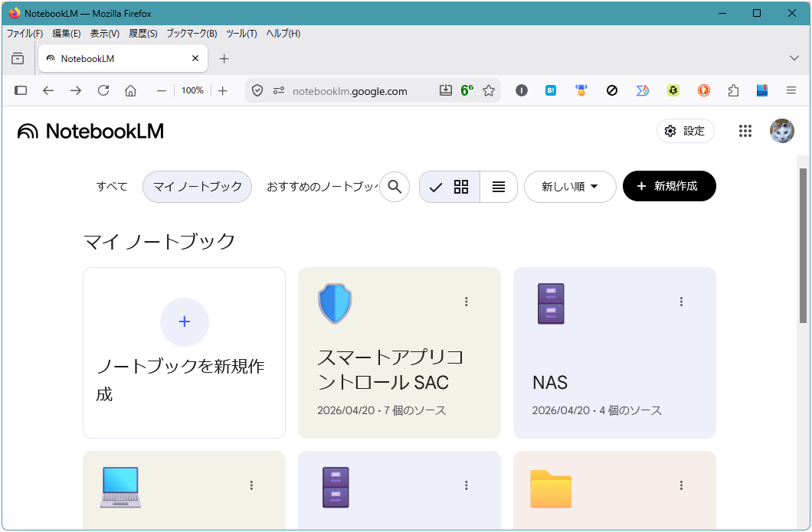Switch to list view
Image resolution: width=812 pixels, height=532 pixels.
(x=498, y=187)
